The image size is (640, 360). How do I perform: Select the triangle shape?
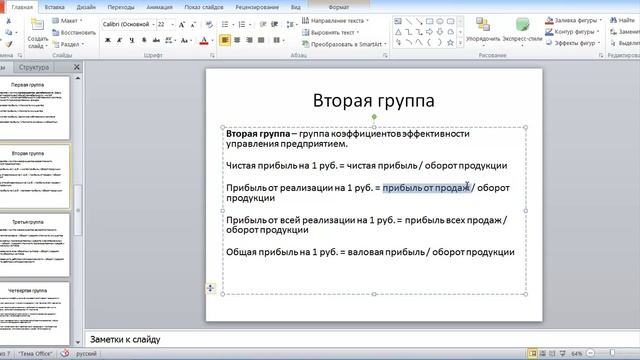(x=398, y=32)
